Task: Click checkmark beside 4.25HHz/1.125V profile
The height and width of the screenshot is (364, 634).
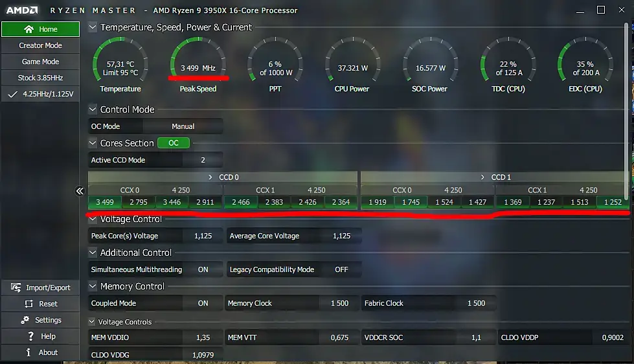Action: (12, 94)
